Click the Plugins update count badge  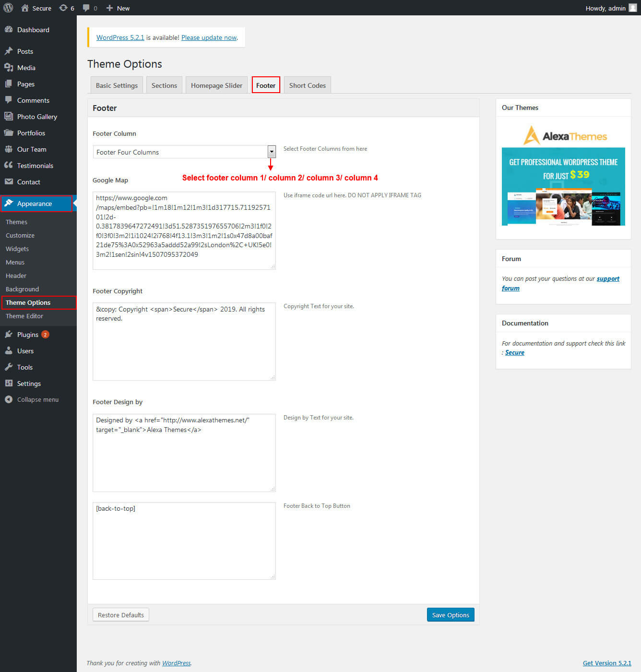[x=45, y=335]
